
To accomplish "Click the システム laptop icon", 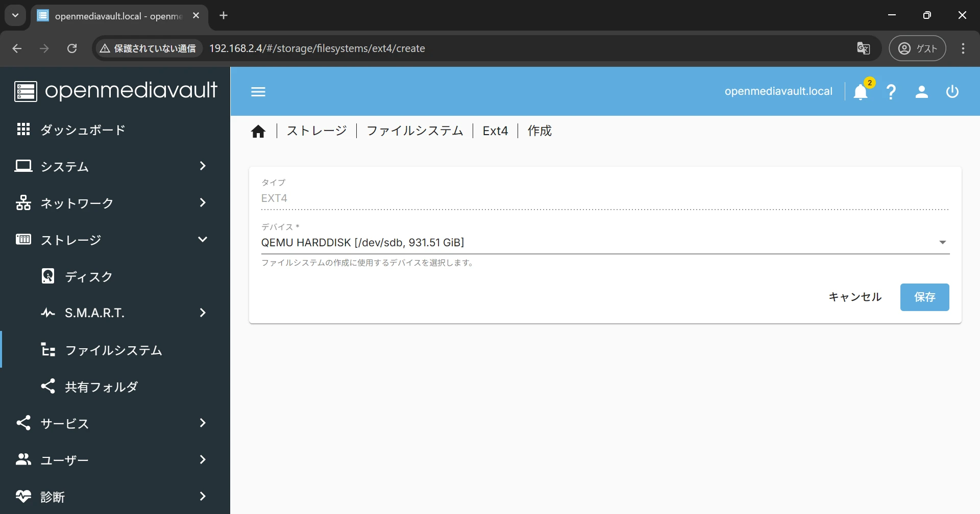I will tap(23, 166).
